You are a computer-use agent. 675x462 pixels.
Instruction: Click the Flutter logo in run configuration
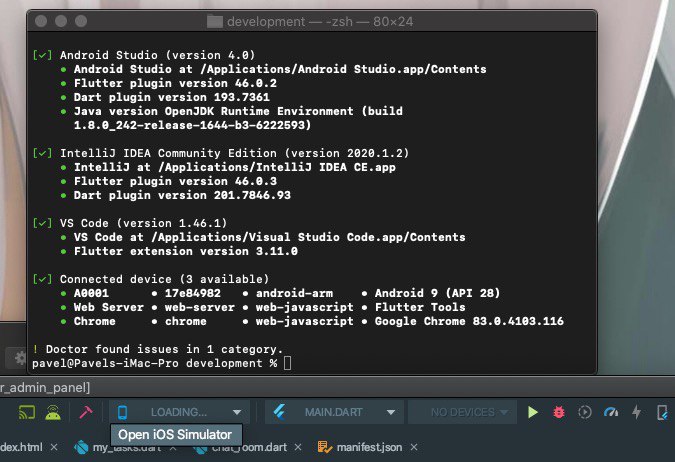pos(279,412)
